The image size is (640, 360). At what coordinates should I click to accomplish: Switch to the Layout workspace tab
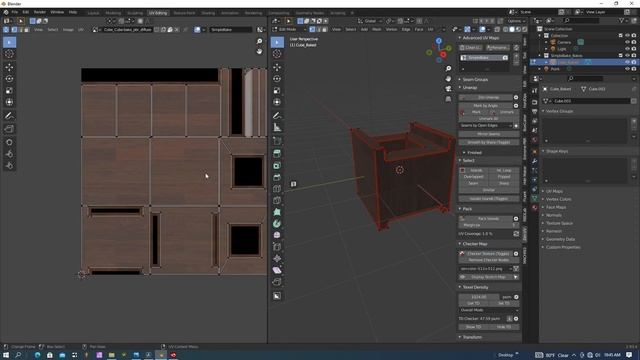[x=93, y=13]
